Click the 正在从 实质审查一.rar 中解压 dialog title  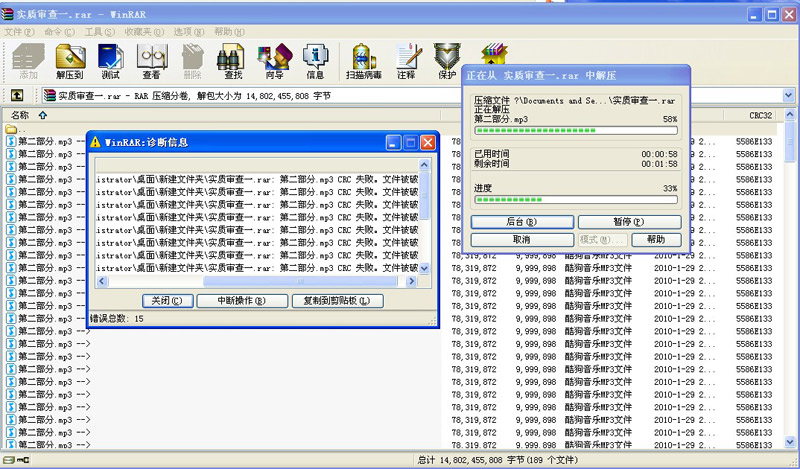[541, 76]
